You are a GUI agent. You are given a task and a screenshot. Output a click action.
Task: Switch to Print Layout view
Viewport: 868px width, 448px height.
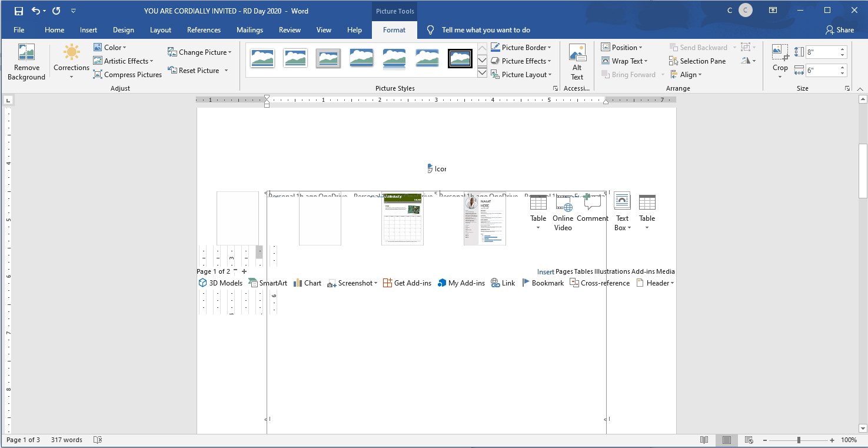click(x=727, y=440)
